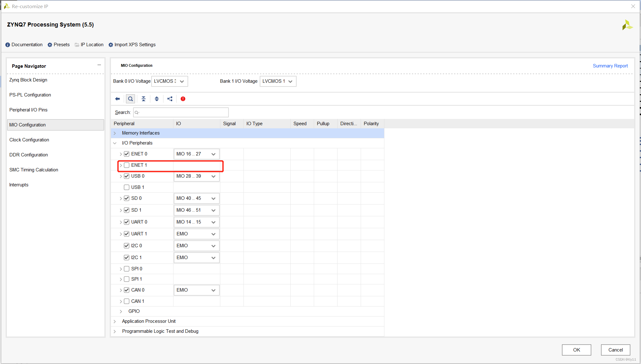The width and height of the screenshot is (641, 364).
Task: Click inside the Search field
Action: point(181,112)
